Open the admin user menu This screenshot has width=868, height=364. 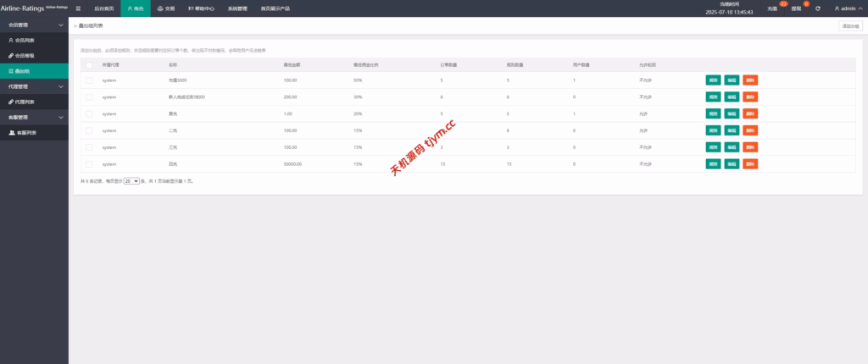[848, 8]
